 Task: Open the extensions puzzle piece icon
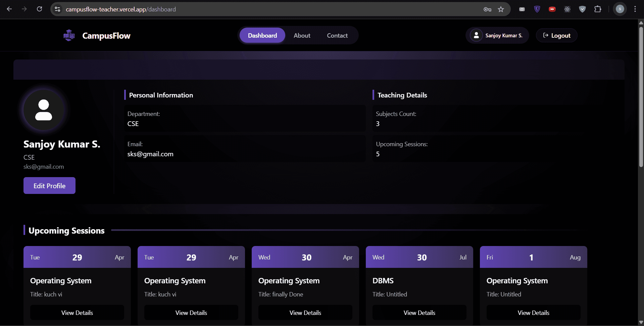point(598,9)
